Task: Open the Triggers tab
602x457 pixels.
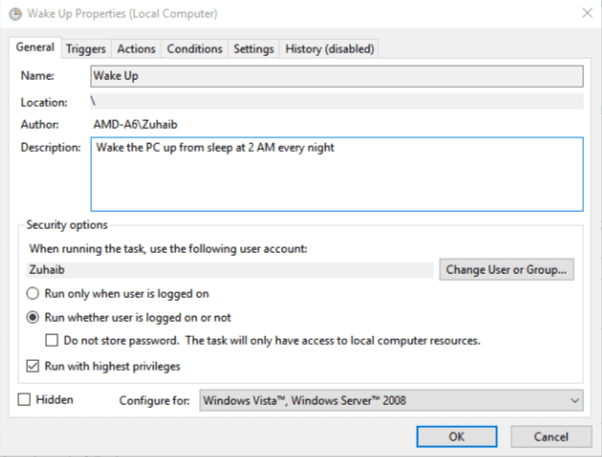Action: tap(86, 49)
